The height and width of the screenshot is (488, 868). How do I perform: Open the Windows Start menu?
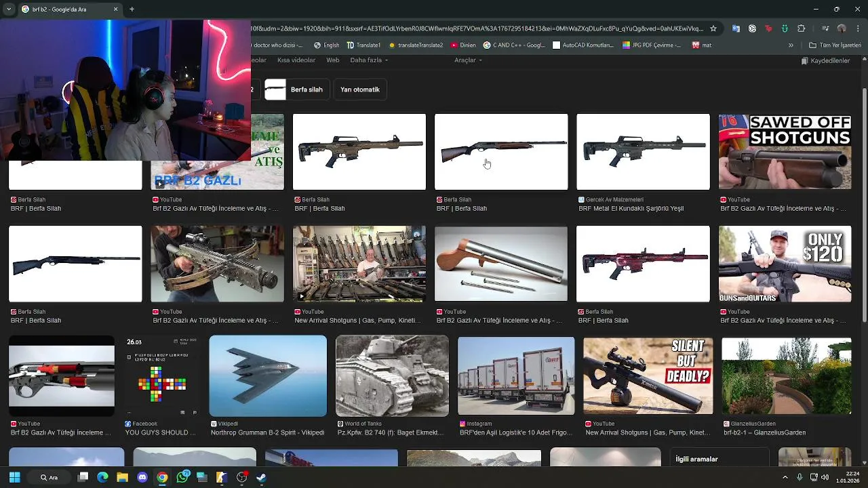(14, 477)
